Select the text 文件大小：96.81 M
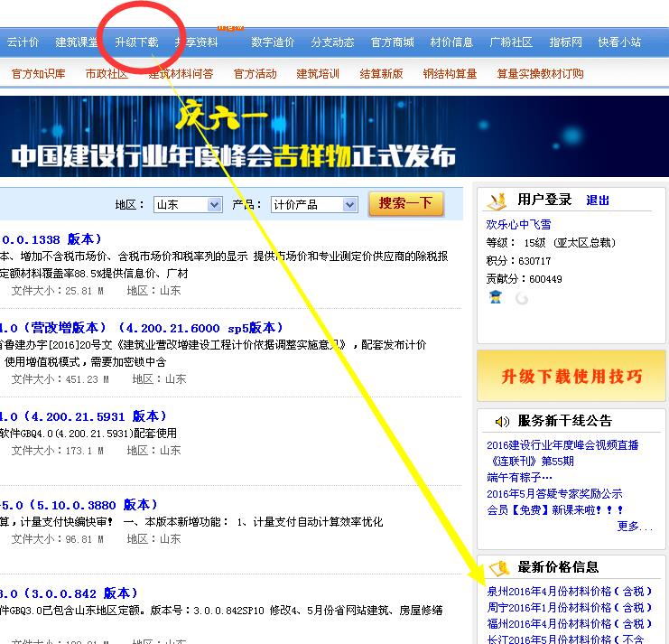Screen dimensions: 669x644 pyautogui.click(x=57, y=539)
